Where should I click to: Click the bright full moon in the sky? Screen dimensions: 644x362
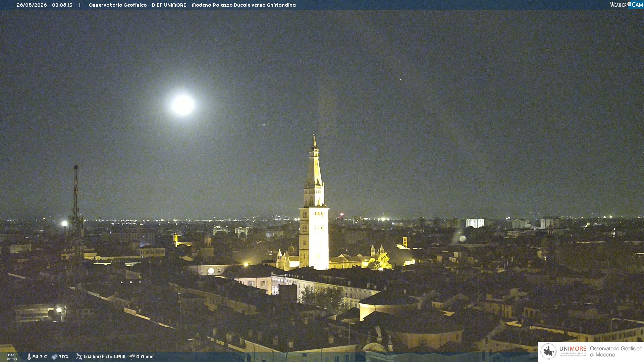(183, 105)
